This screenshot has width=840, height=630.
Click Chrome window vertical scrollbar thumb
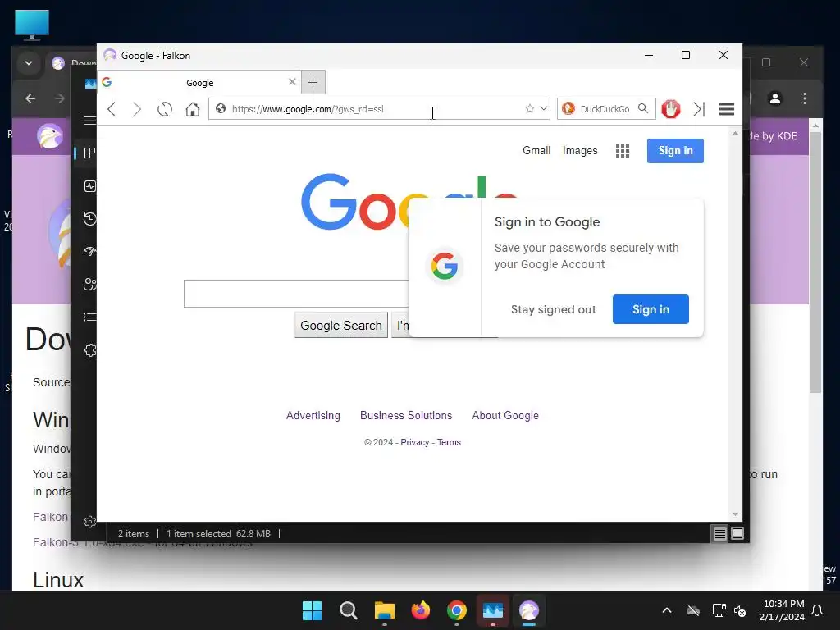(x=815, y=262)
